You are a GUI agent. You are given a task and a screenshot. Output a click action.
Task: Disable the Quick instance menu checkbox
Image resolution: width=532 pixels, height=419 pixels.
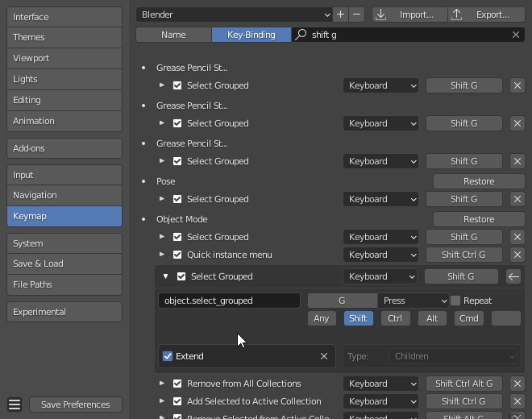(x=177, y=255)
